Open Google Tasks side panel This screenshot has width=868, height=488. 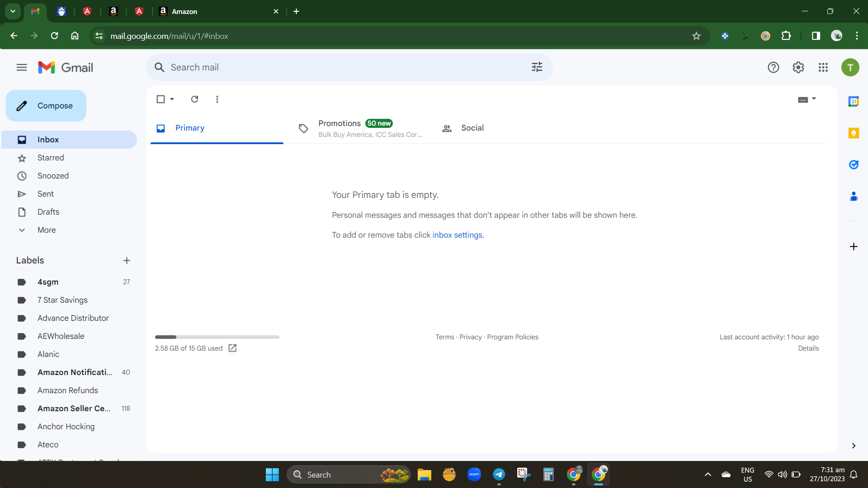coord(854,164)
